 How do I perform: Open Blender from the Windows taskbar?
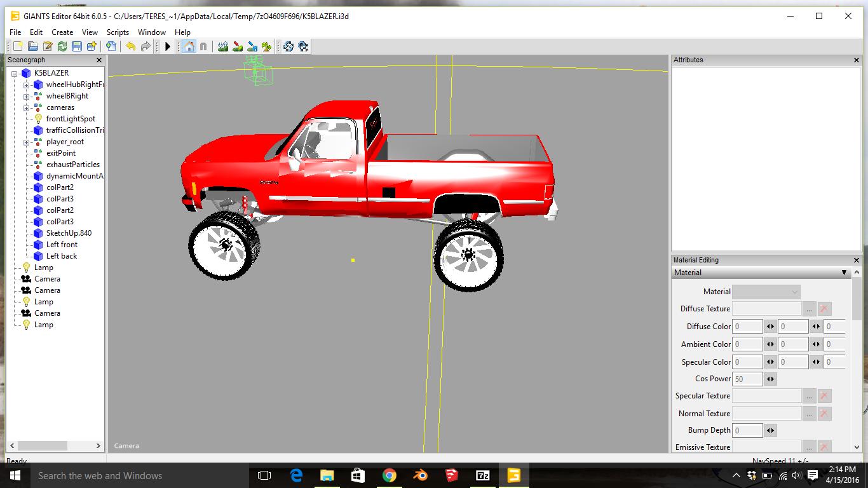(420, 475)
